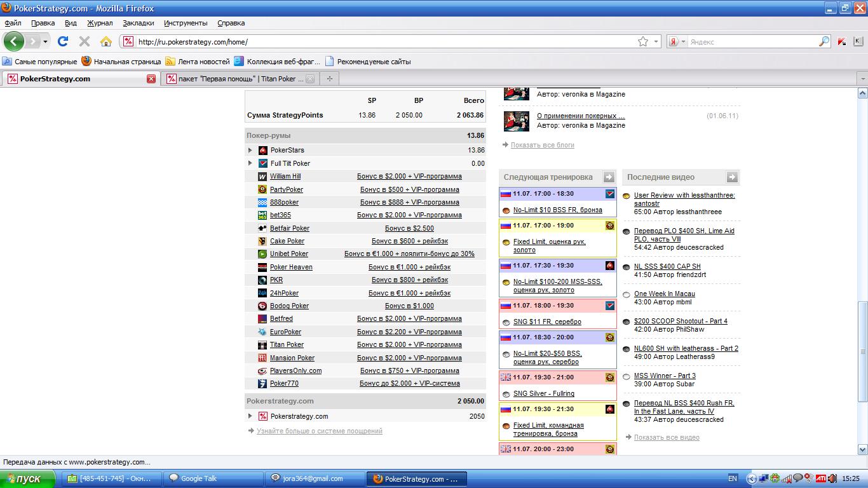The height and width of the screenshot is (488, 868).
Task: Open arrow button next to Следующая тренировка
Action: (609, 177)
